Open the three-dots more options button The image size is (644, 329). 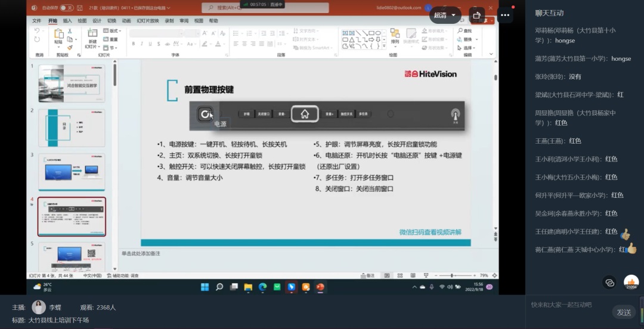click(x=505, y=15)
